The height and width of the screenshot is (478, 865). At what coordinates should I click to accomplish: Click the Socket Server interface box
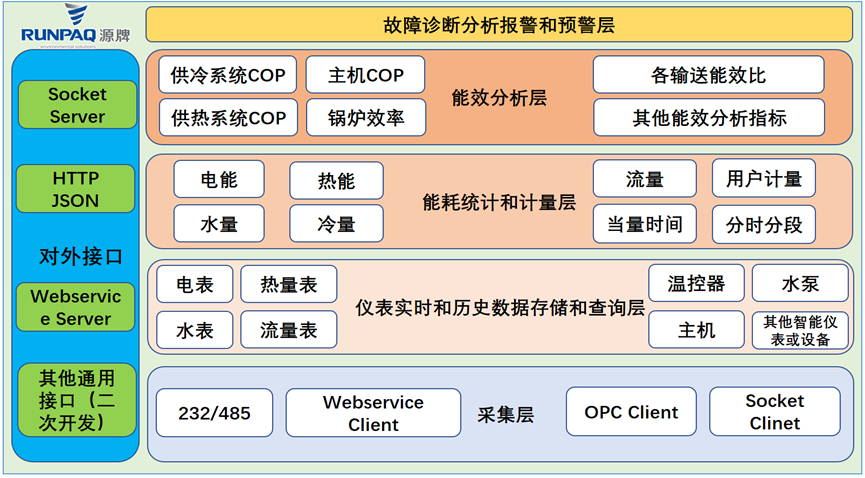[x=77, y=105]
